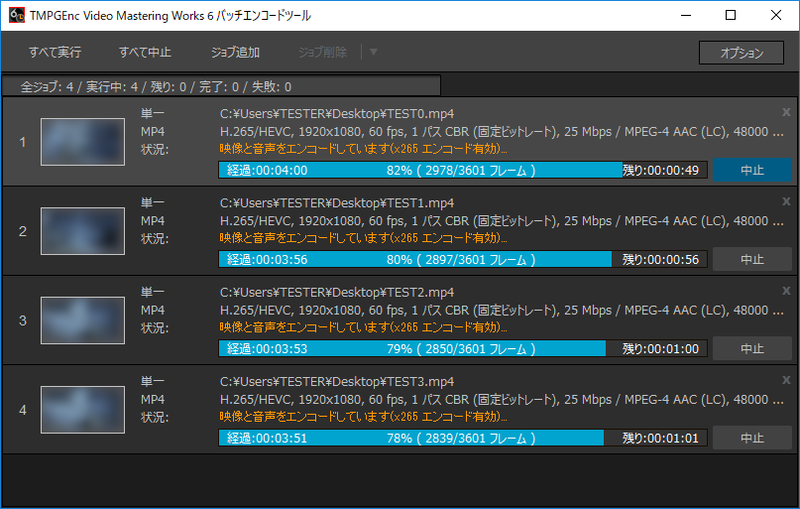
Task: Minimize the batch encode tool window
Action: (x=686, y=15)
